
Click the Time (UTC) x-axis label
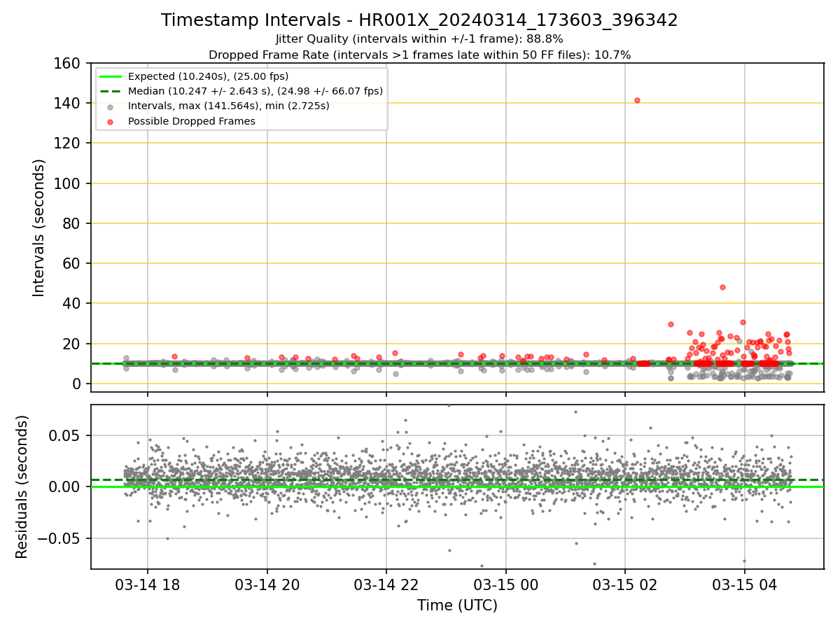tap(457, 605)
